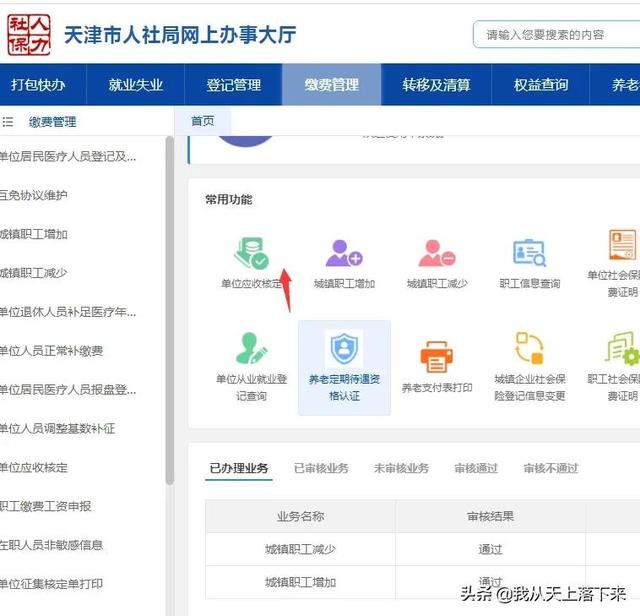Open 城镇企业社会保险登记信息变更 icon
This screenshot has height=616, width=640.
(x=529, y=348)
